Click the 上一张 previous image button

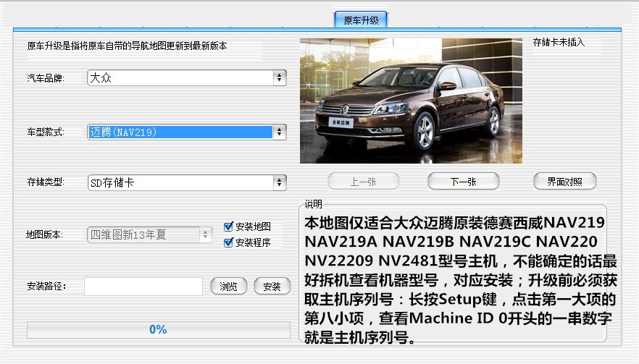pos(364,182)
